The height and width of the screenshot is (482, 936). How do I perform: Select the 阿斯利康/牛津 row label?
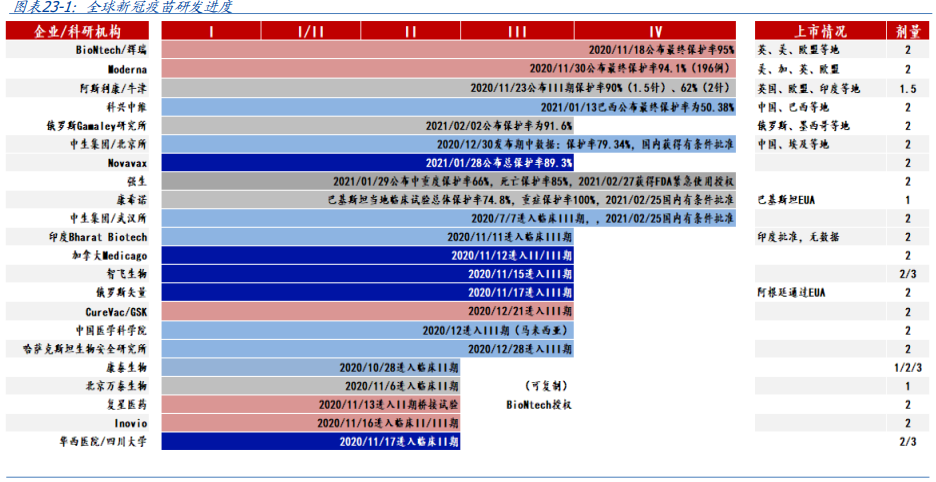113,89
